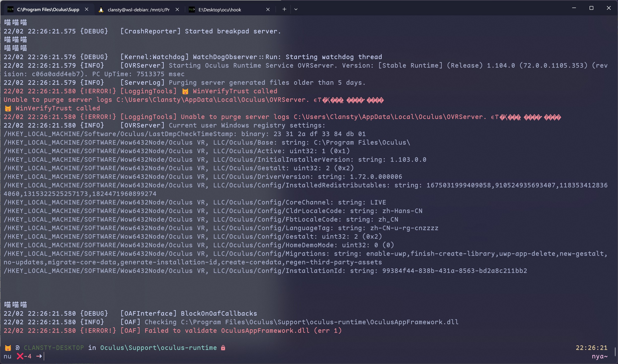The height and width of the screenshot is (364, 618).
Task: Click the lock icon after oculus-runtime path
Action: click(x=223, y=348)
